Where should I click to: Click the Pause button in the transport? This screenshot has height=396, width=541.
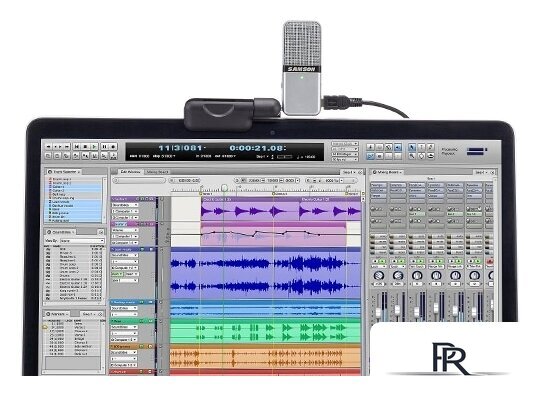104,147
